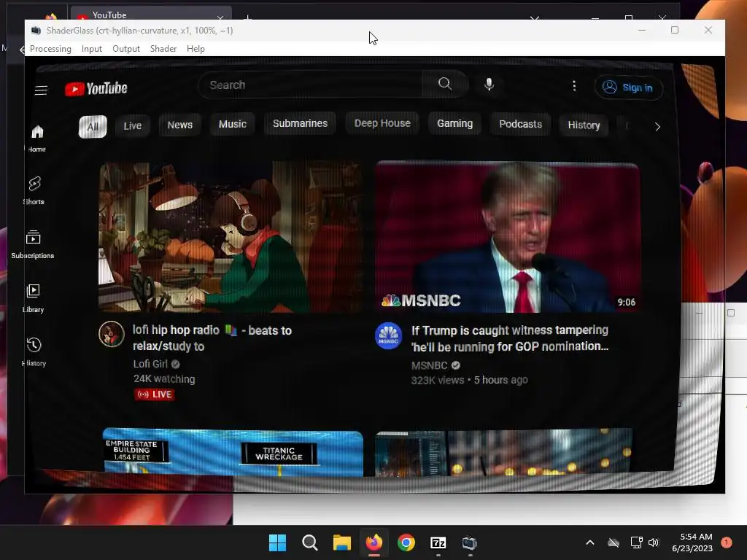
Task: Open the Titanic Wreckage video thumbnail
Action: [x=233, y=452]
